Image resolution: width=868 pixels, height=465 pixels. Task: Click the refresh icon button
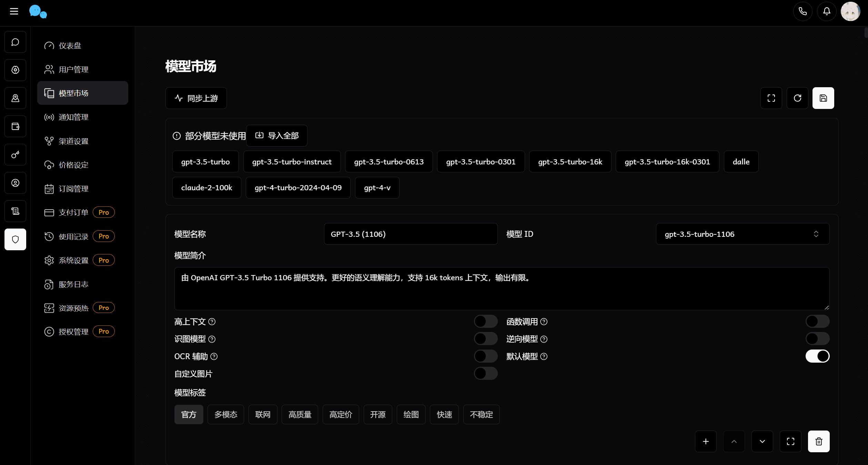coord(797,98)
